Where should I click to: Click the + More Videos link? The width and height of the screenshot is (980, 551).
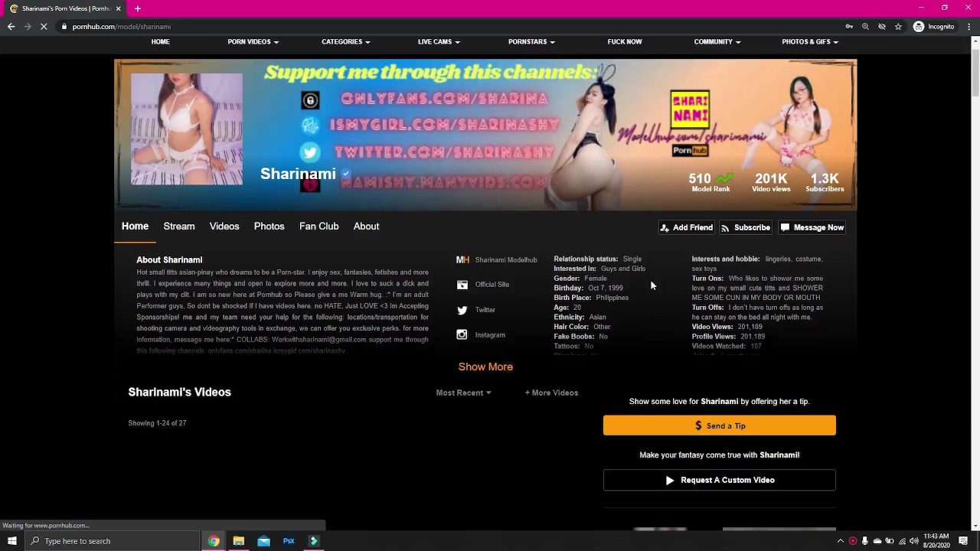pyautogui.click(x=551, y=393)
